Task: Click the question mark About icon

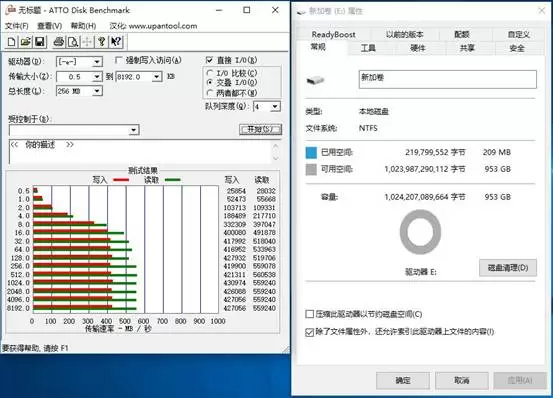Action: [102, 42]
